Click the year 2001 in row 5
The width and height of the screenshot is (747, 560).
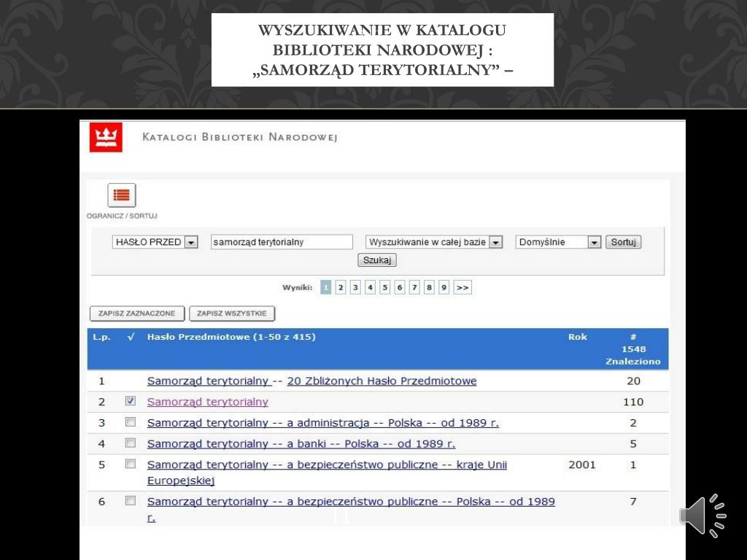point(582,464)
